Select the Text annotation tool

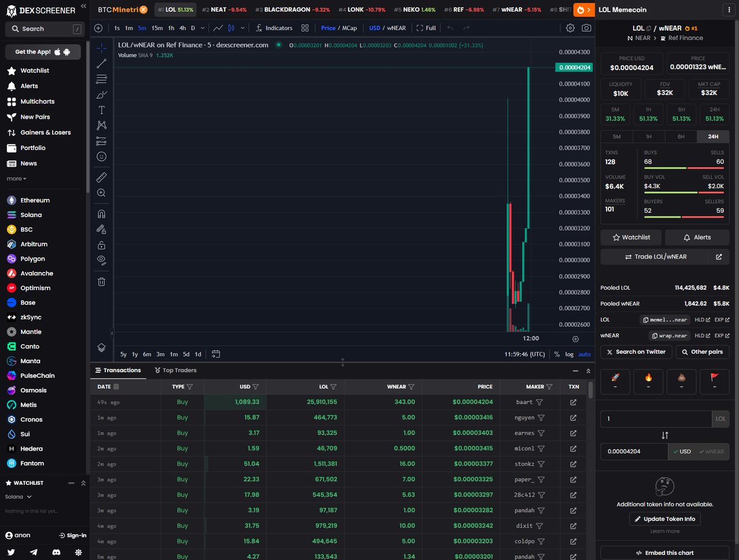pyautogui.click(x=102, y=110)
